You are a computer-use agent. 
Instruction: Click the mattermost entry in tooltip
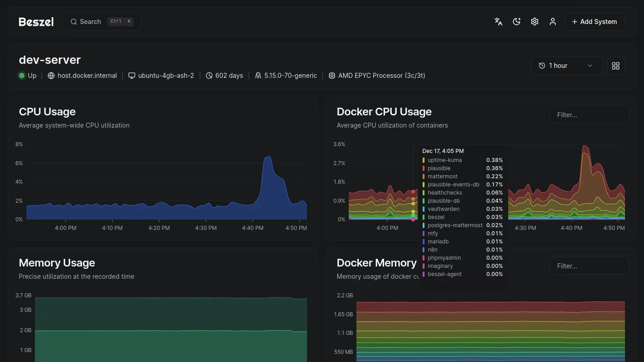[462, 176]
